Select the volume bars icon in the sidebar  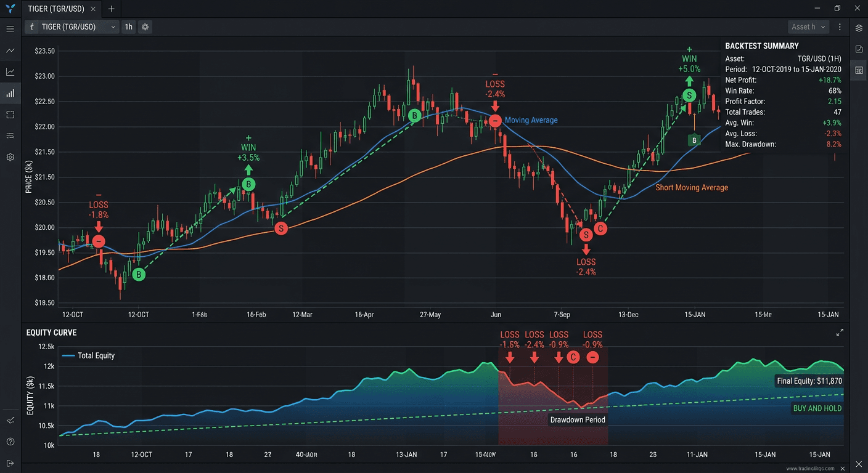pos(10,93)
